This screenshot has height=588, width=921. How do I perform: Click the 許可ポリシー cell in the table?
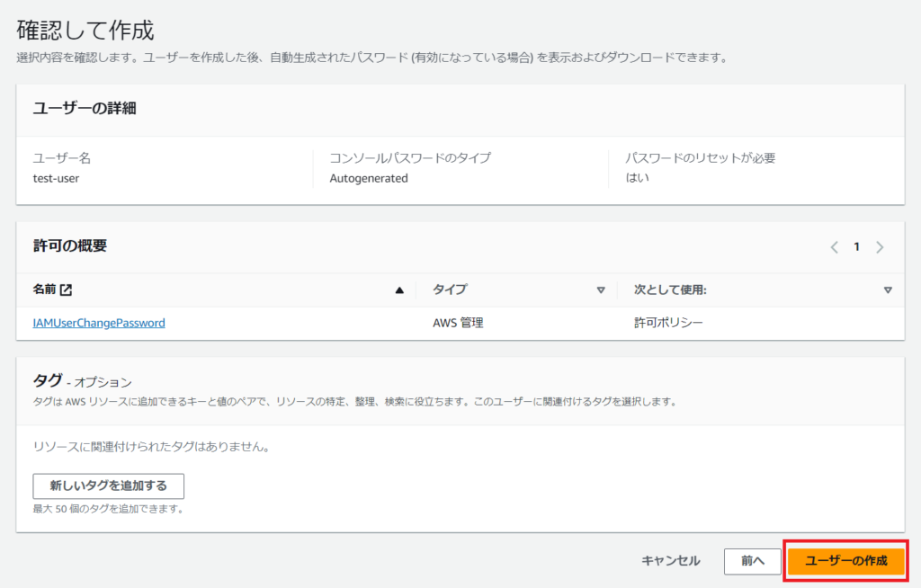pyautogui.click(x=668, y=323)
